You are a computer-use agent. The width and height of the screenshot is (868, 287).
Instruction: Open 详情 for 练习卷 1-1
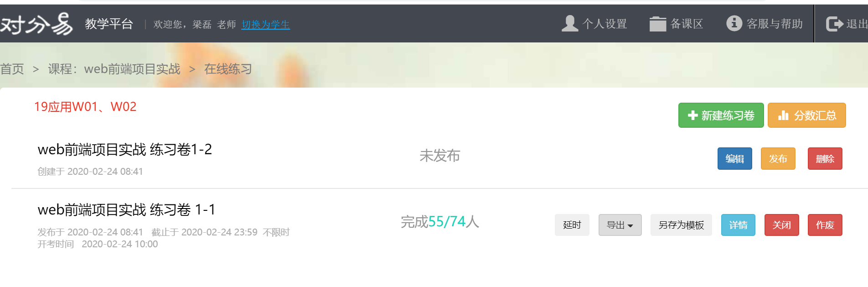click(738, 225)
